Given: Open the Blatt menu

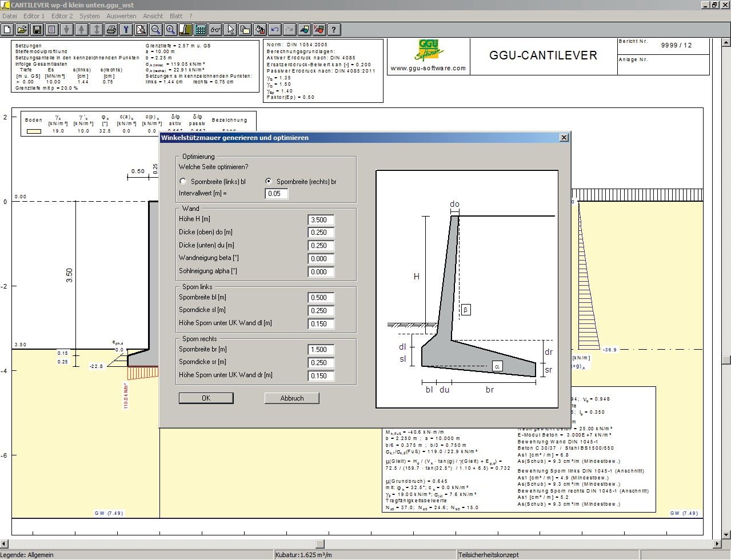Looking at the screenshot, I should click(177, 16).
